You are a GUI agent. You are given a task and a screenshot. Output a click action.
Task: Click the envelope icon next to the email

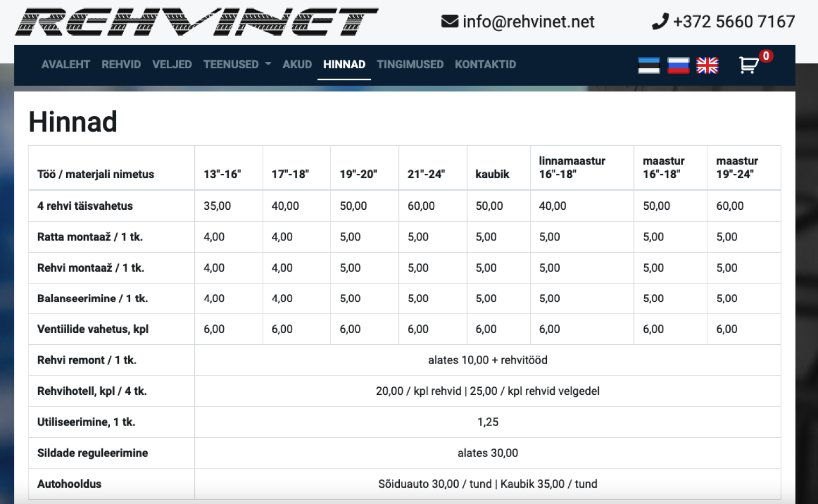point(449,21)
